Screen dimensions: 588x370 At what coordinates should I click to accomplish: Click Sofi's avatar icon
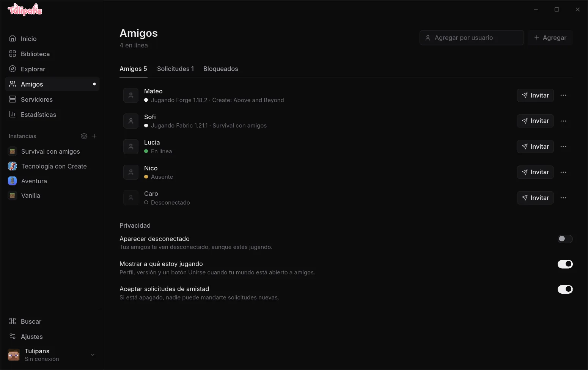[x=131, y=121]
